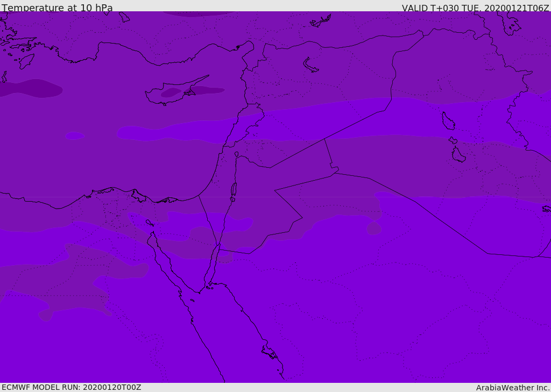Screen dimensions: 551x392
Task: Click the 'ECMWF MODEL RUN: 20200120T00Z' label
Action: click(x=72, y=387)
